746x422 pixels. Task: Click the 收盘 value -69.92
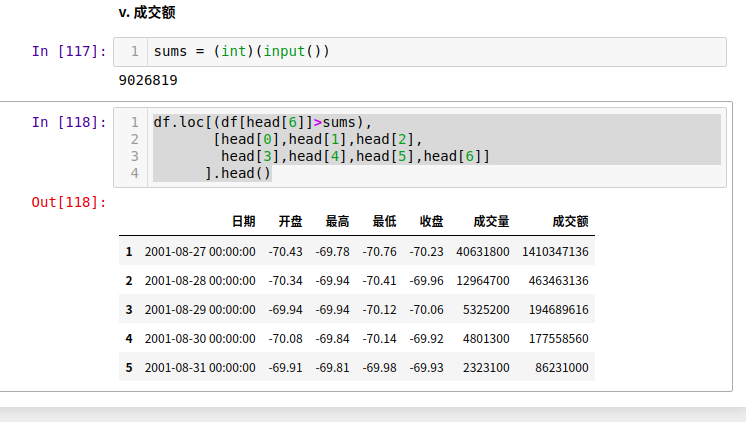(x=427, y=339)
